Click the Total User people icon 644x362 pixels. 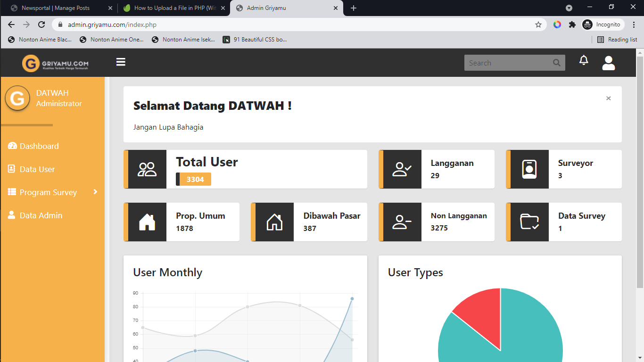[147, 169]
